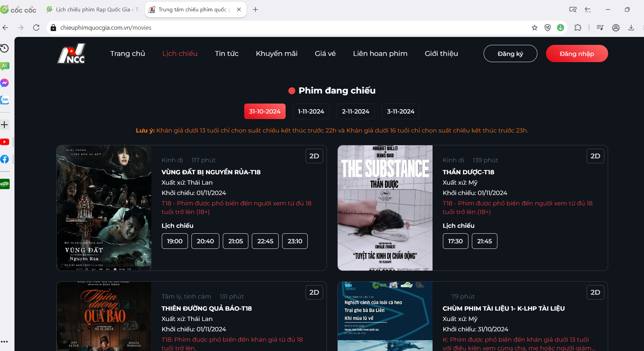Click the NCC logo
The width and height of the screenshot is (644, 351).
71,54
